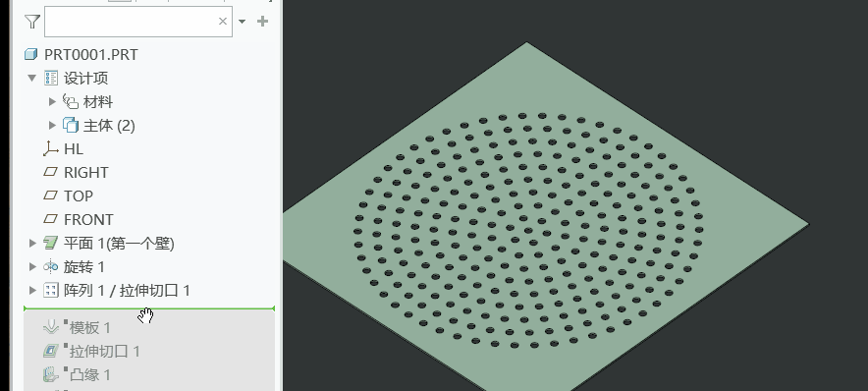Click the green insert-here bar handle

[149, 308]
